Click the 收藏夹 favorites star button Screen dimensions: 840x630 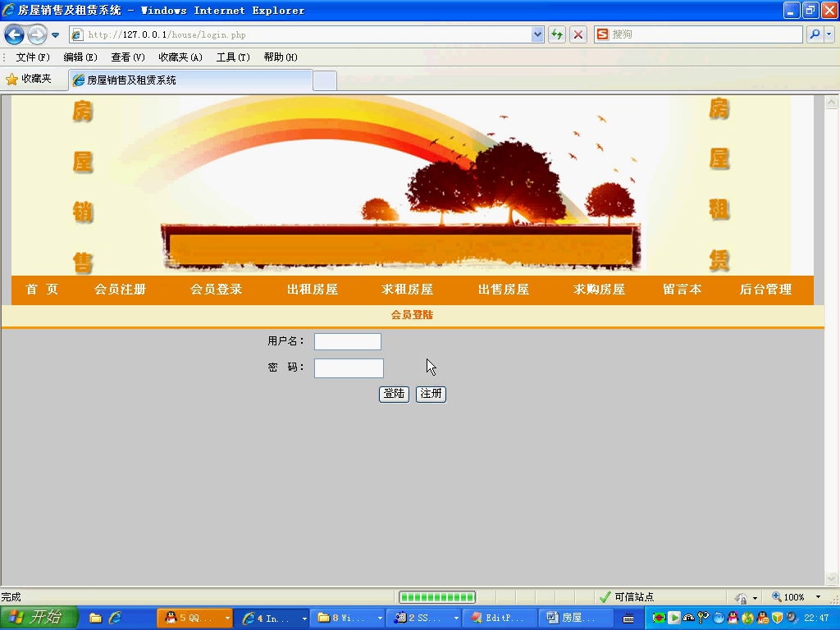pos(29,80)
